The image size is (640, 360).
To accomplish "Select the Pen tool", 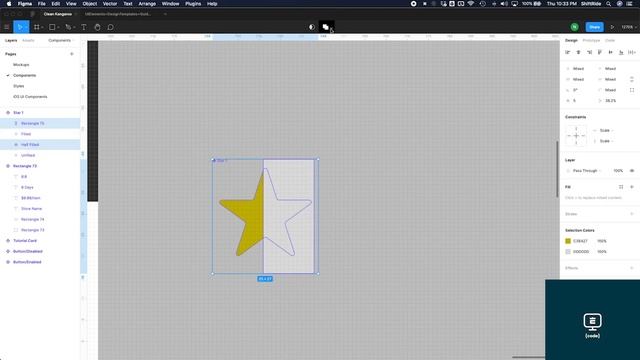I will 68,27.
